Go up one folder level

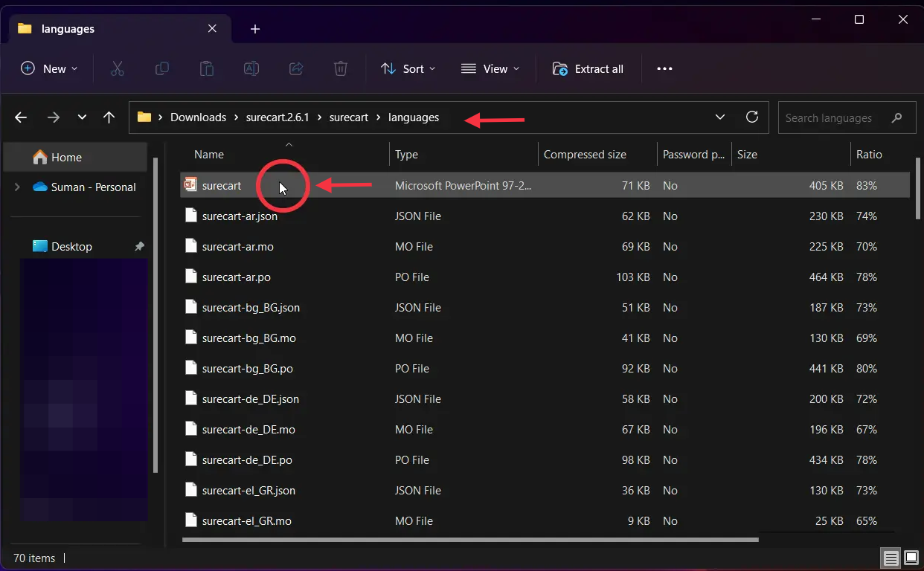click(x=109, y=117)
